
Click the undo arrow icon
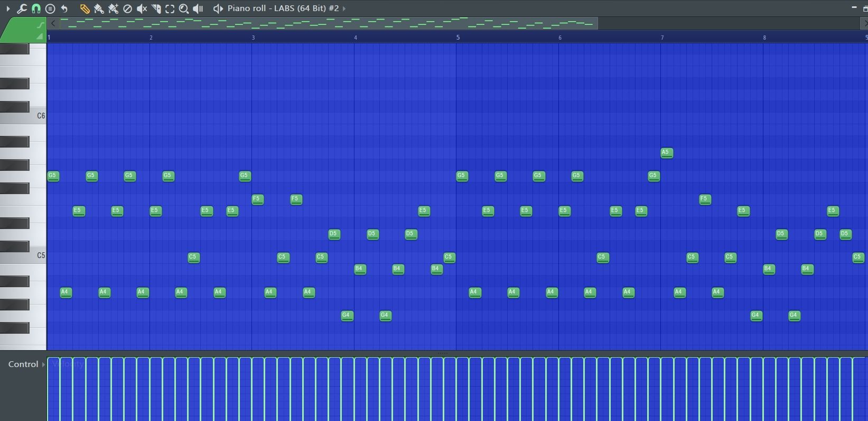click(64, 8)
